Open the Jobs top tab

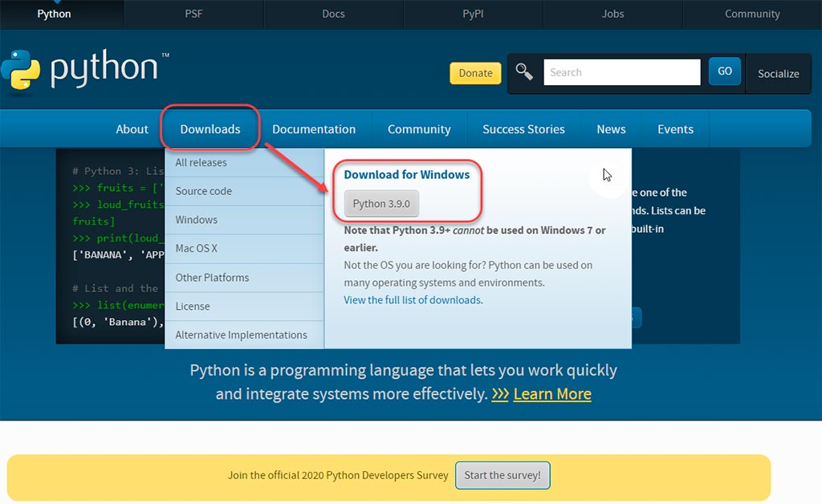[612, 14]
